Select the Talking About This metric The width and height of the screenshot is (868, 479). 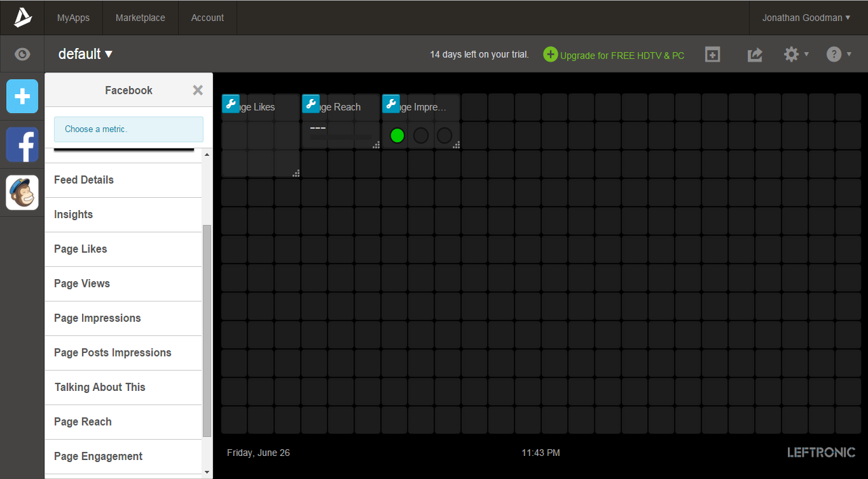pos(123,388)
